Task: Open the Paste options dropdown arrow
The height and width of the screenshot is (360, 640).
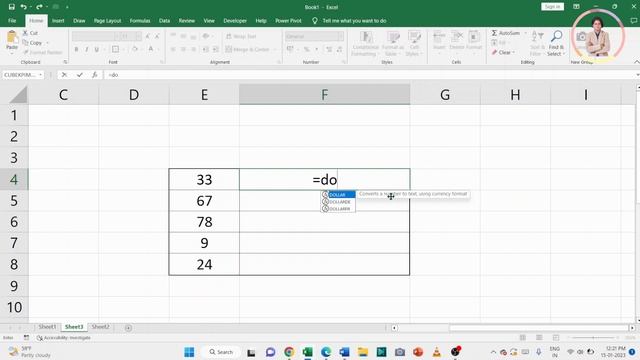Action: [x=12, y=53]
